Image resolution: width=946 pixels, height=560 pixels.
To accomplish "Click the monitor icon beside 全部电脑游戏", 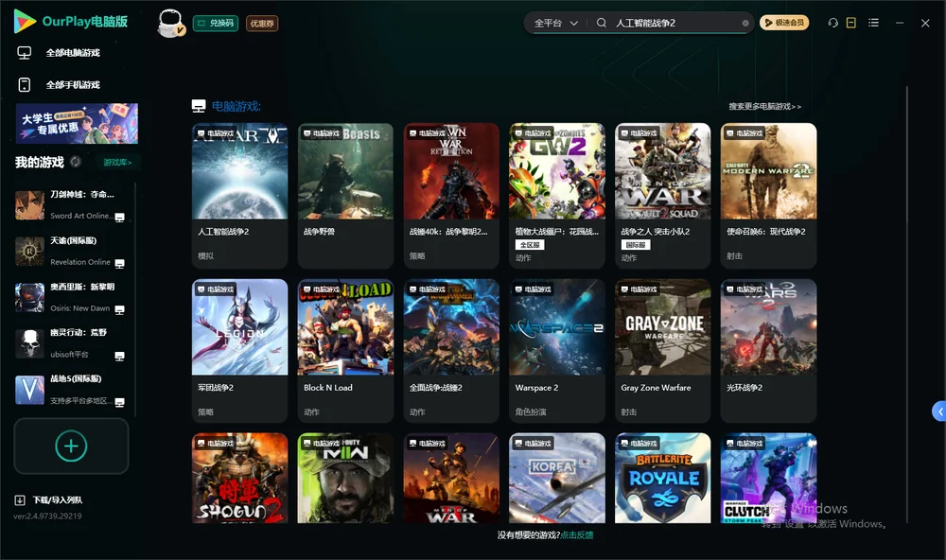I will pyautogui.click(x=25, y=53).
